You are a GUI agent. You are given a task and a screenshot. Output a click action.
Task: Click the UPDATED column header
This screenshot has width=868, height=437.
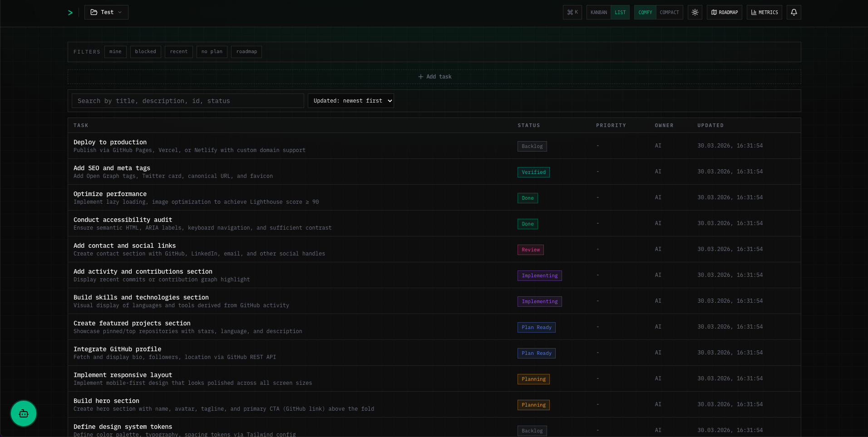pos(710,125)
